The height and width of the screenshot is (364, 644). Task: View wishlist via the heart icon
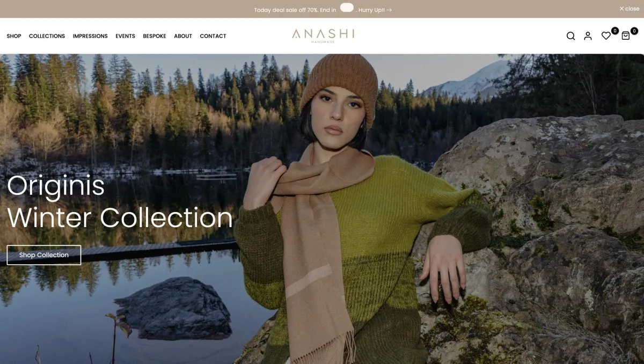tap(606, 36)
